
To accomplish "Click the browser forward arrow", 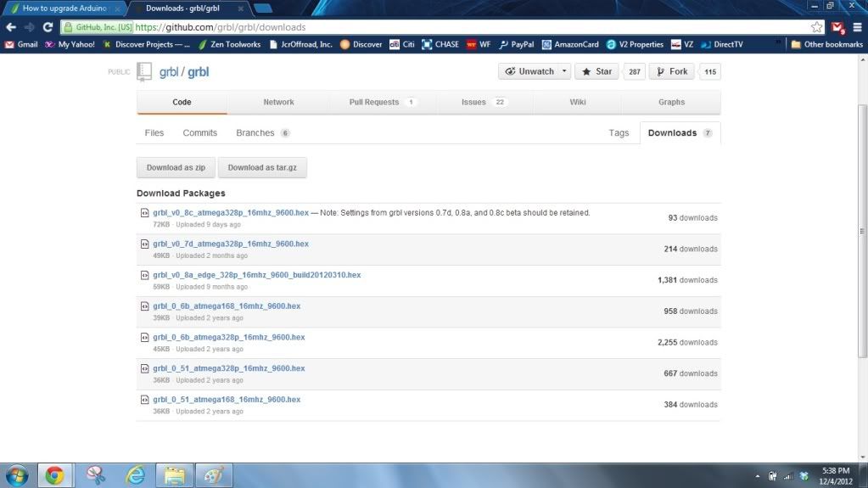I will [30, 27].
